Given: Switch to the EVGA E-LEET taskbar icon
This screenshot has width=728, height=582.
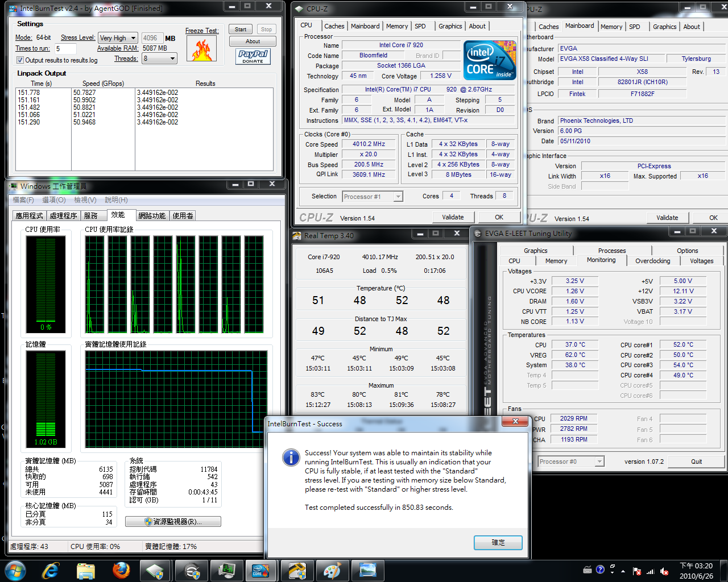Looking at the screenshot, I should pyautogui.click(x=192, y=570).
